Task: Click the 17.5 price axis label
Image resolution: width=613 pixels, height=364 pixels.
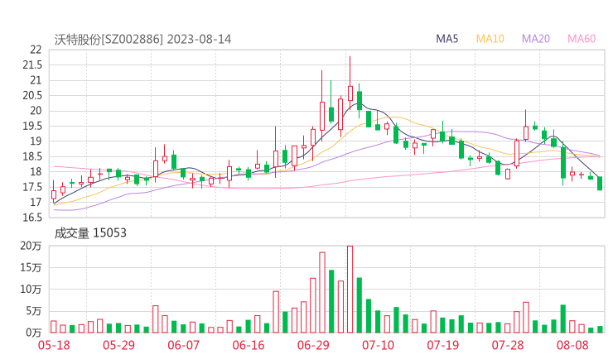Action: 32,187
